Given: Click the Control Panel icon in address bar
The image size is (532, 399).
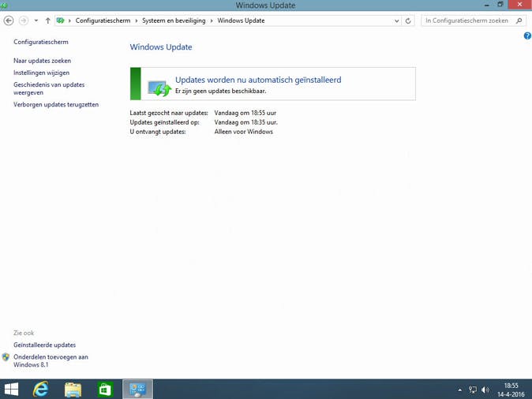Looking at the screenshot, I should click(61, 21).
